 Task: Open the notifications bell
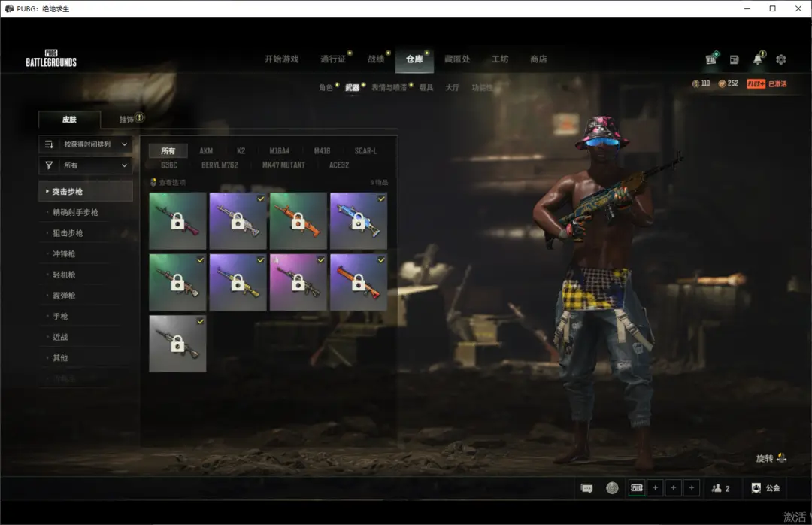pos(758,59)
